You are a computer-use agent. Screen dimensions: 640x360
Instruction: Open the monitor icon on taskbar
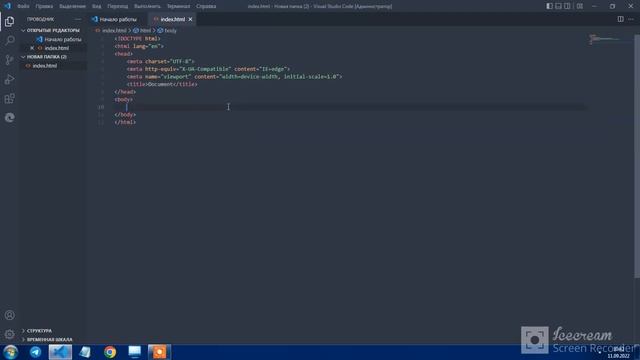point(134,352)
